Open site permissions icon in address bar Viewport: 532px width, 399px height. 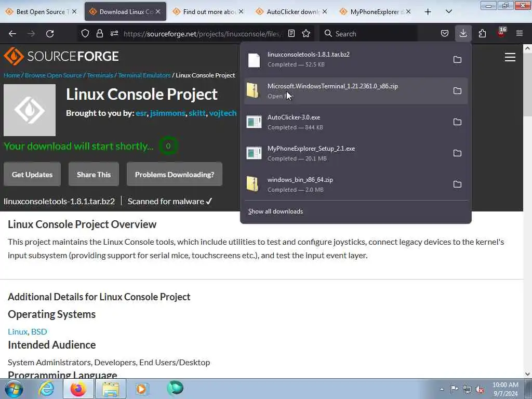pyautogui.click(x=114, y=33)
